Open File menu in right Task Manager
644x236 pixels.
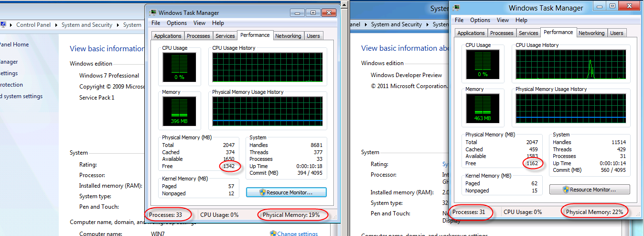[459, 20]
